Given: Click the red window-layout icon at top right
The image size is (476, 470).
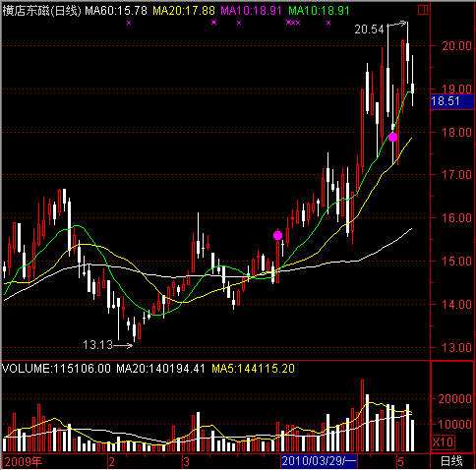Looking at the screenshot, I should pos(423,10).
